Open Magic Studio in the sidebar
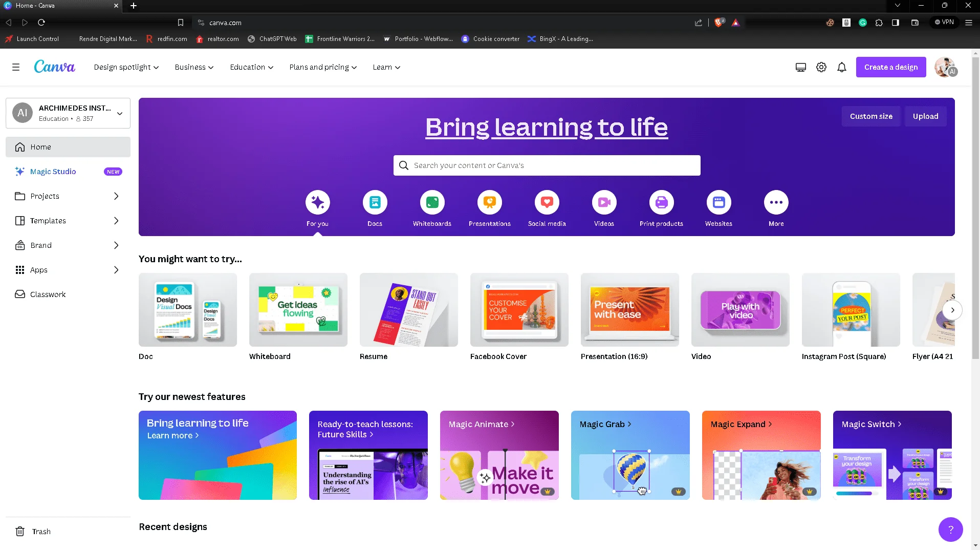980x550 pixels. coord(68,172)
